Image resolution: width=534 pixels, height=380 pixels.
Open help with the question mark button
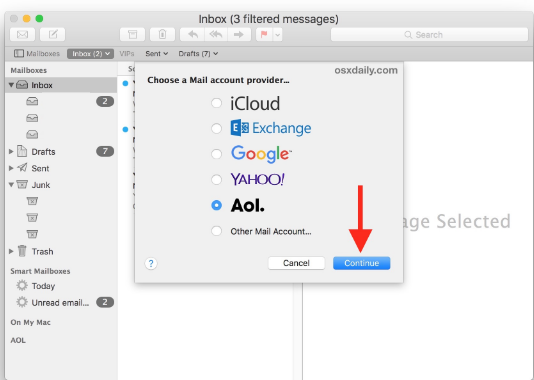(x=151, y=263)
